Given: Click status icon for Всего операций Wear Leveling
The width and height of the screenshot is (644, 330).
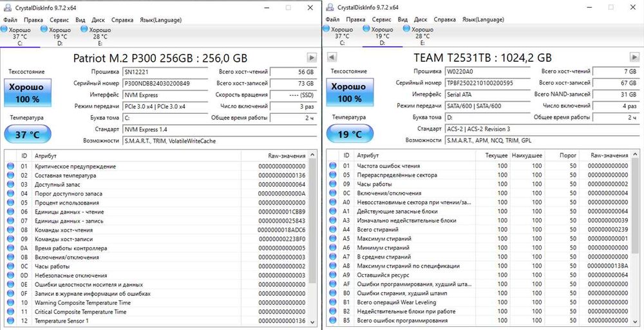Looking at the screenshot, I should click(x=333, y=302).
